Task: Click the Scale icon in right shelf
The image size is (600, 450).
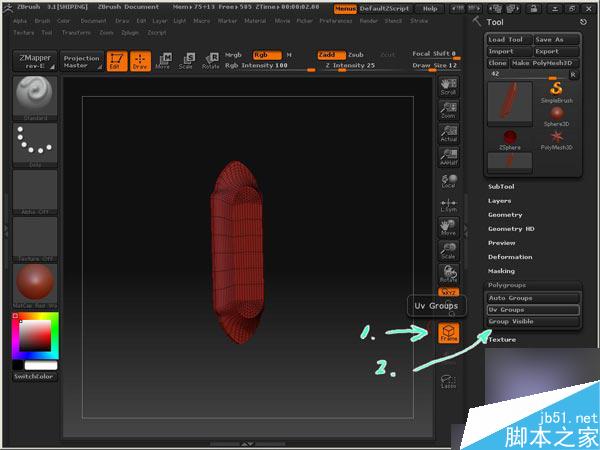Action: click(x=448, y=251)
